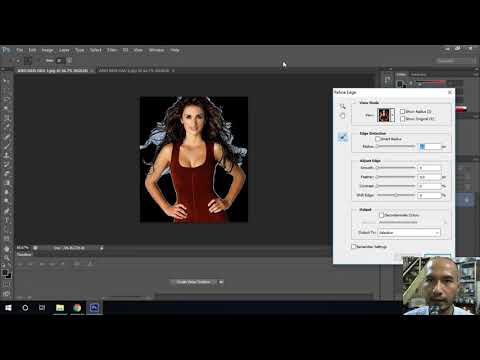Open the brush size dropdown in options bar

(69, 61)
